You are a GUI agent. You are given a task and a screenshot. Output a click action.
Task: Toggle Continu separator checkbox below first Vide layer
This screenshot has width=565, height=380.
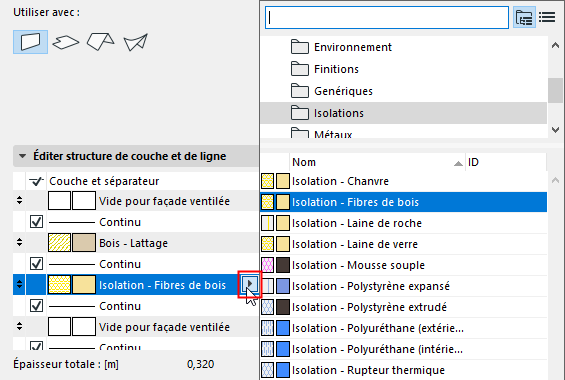point(36,222)
